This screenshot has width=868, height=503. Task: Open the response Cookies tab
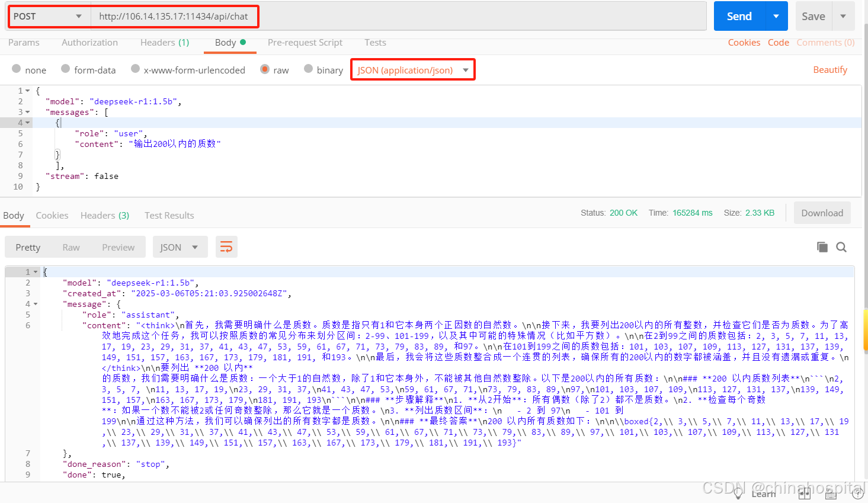[52, 216]
